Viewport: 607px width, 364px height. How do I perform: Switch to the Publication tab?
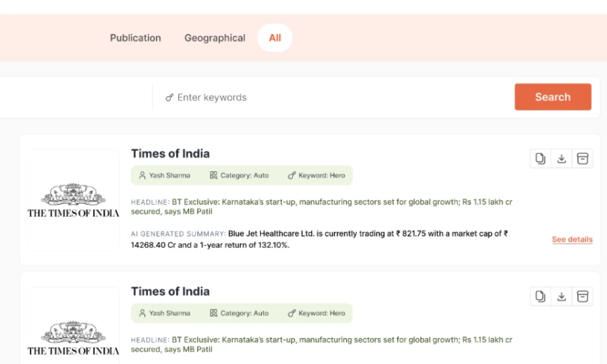135,38
